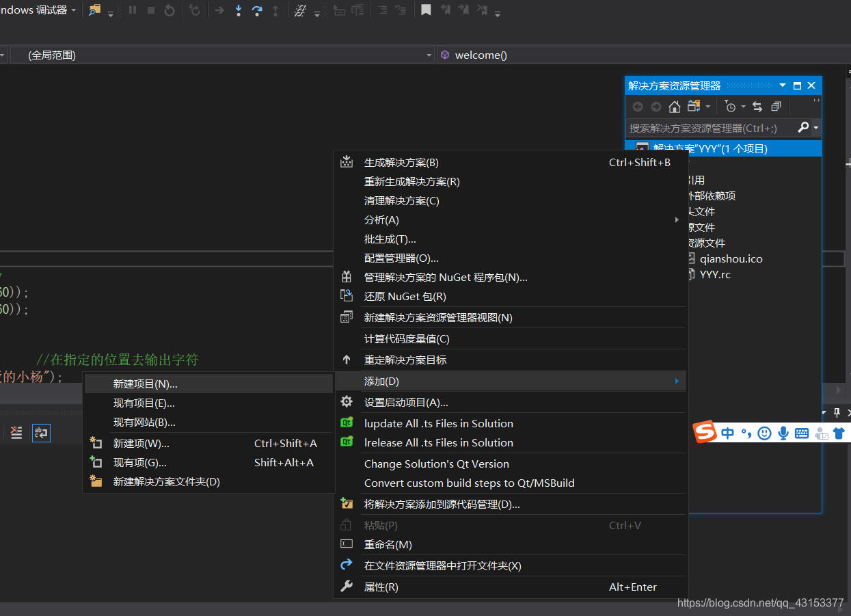Click the Find in Files folder icon
Viewport: 851px width, 616px height.
94,10
